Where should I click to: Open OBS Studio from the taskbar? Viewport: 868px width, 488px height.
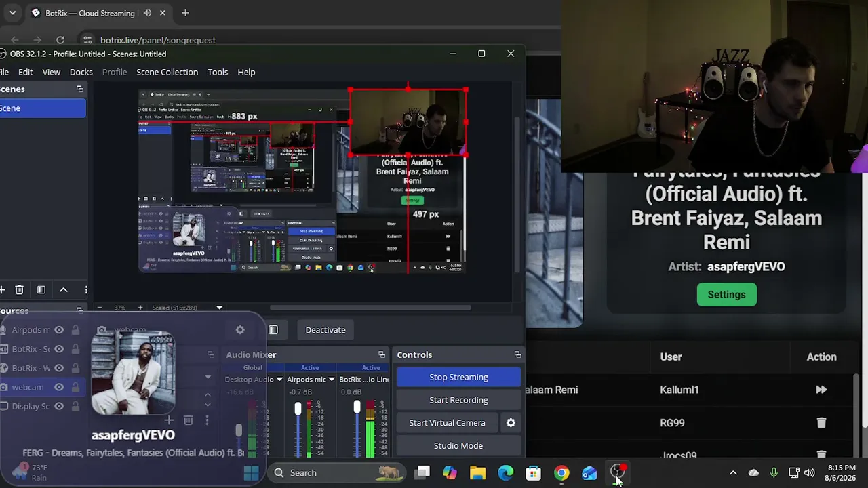click(x=617, y=472)
